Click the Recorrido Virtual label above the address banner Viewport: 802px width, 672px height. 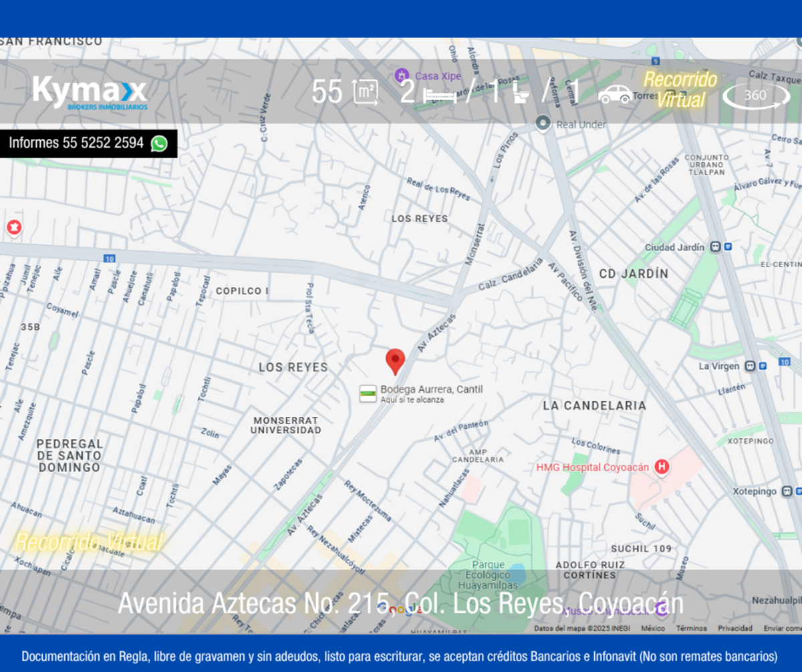pyautogui.click(x=88, y=542)
